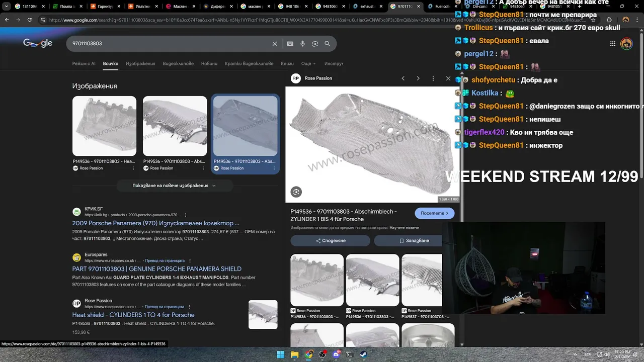Open Chrome extensions puzzle icon
This screenshot has height=362, width=644.
coord(609,20)
